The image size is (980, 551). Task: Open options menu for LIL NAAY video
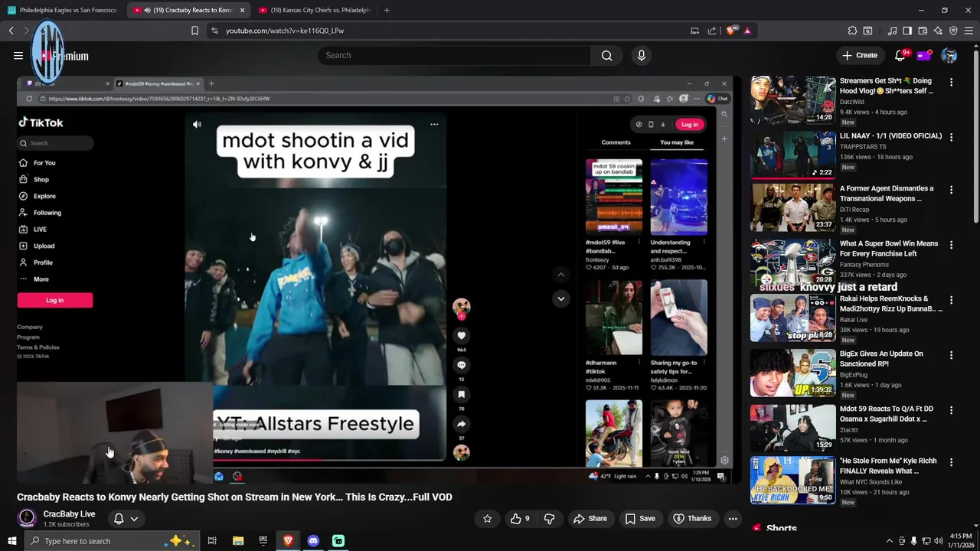951,137
